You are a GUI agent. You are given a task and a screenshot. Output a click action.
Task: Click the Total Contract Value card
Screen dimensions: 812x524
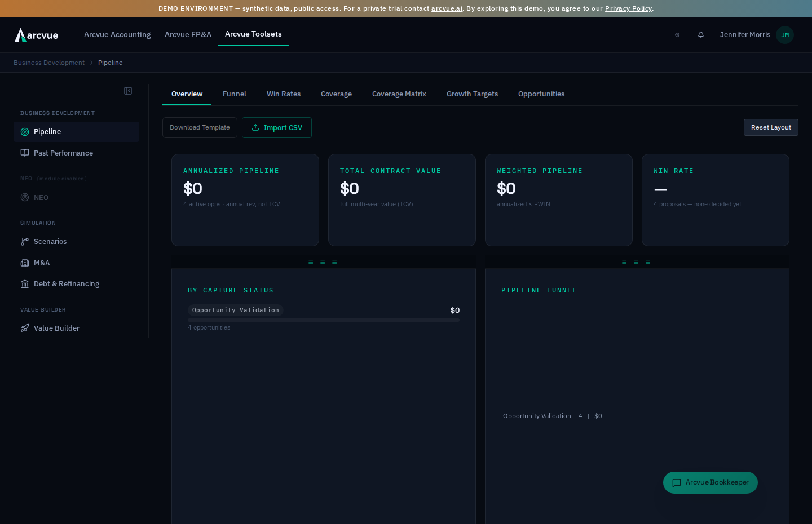pyautogui.click(x=402, y=200)
